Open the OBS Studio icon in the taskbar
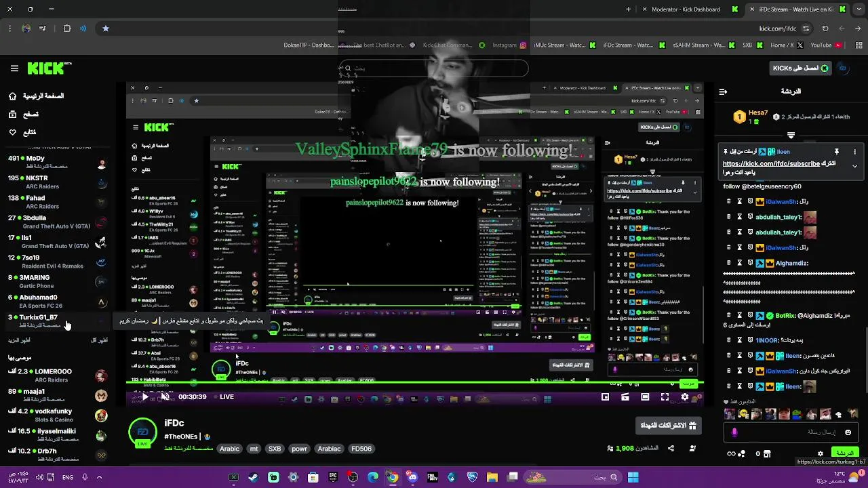868x488 pixels. click(353, 477)
